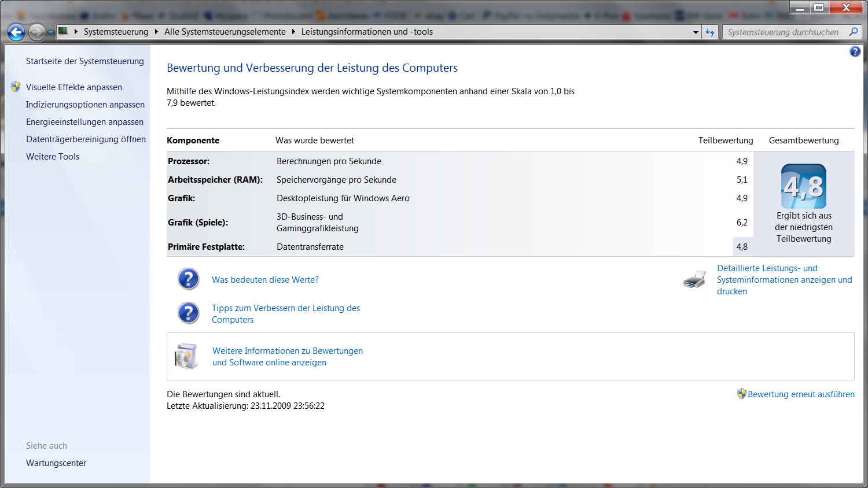Image resolution: width=868 pixels, height=488 pixels.
Task: Open Weitere Informationen zu Bewertungen online
Action: (x=288, y=357)
